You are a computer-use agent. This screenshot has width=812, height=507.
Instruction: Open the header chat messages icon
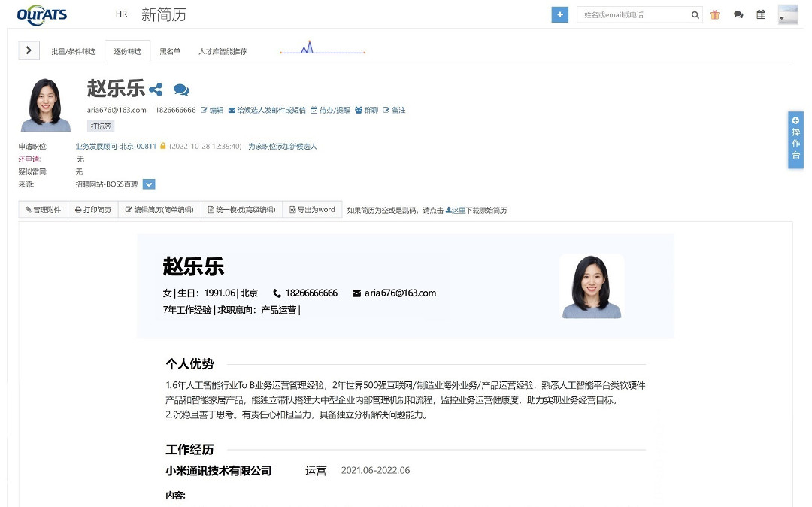click(x=738, y=15)
